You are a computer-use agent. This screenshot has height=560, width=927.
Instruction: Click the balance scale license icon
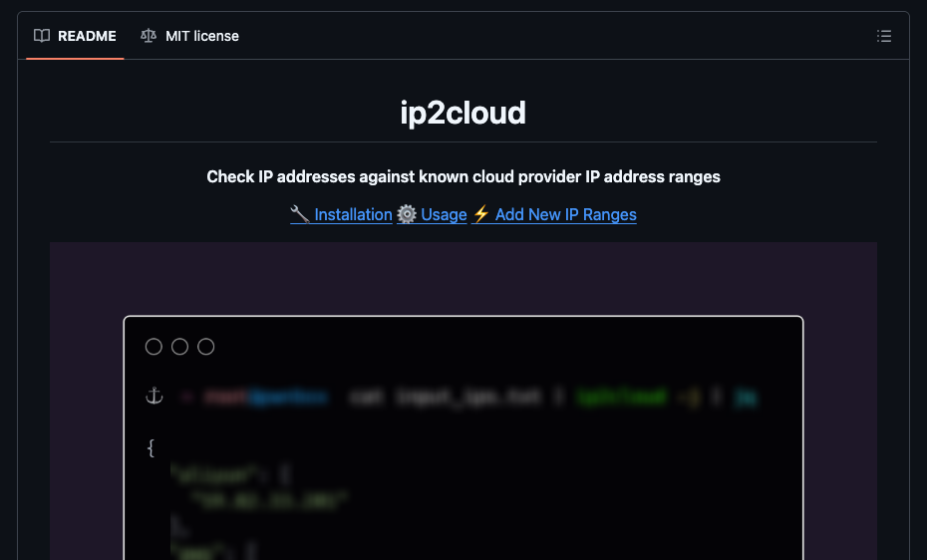149,36
